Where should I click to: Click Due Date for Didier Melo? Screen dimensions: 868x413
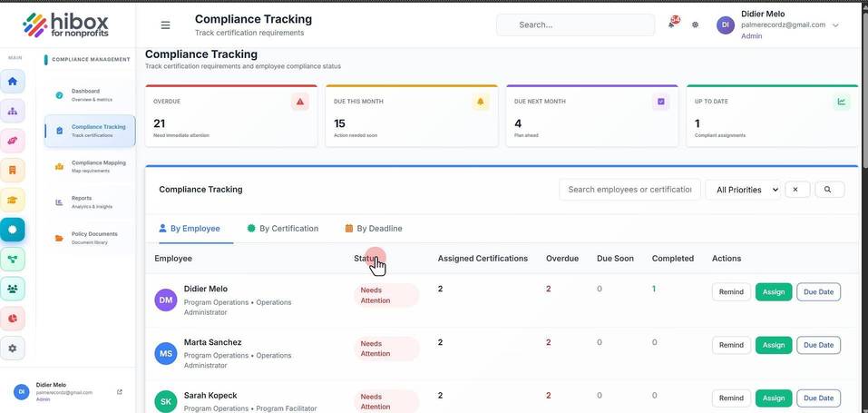point(818,292)
